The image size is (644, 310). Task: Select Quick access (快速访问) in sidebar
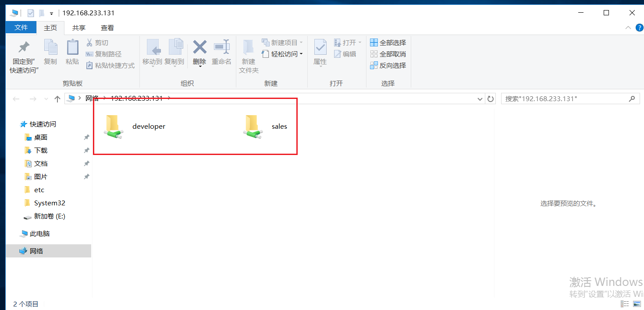click(38, 124)
